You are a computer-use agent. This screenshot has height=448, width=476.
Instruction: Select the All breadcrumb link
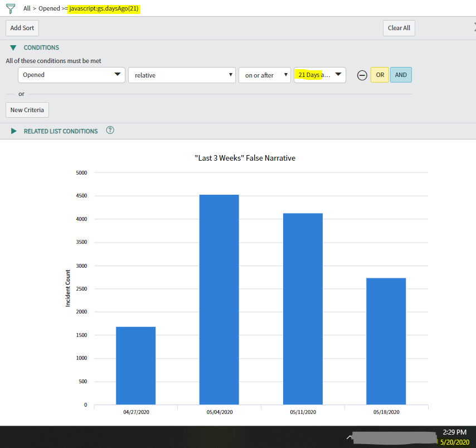click(27, 8)
